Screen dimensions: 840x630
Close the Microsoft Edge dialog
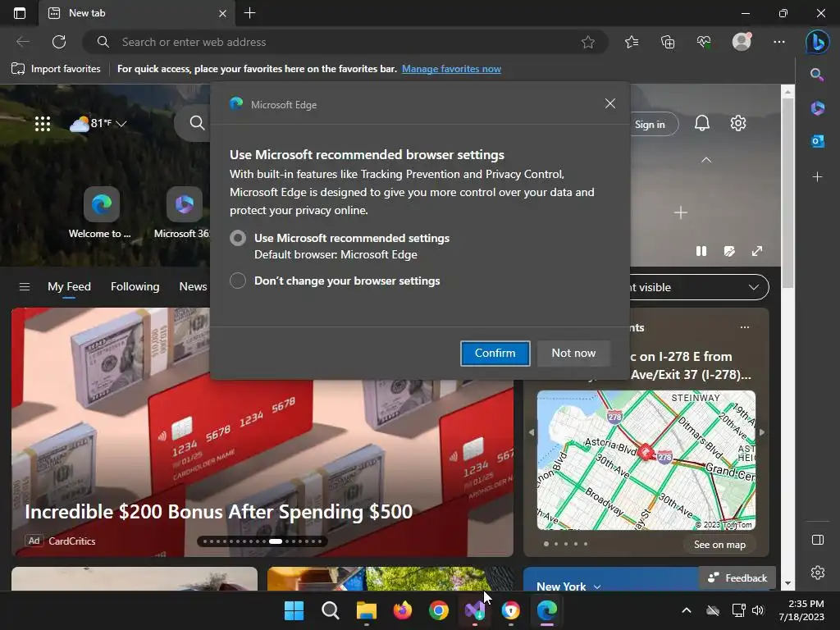609,103
